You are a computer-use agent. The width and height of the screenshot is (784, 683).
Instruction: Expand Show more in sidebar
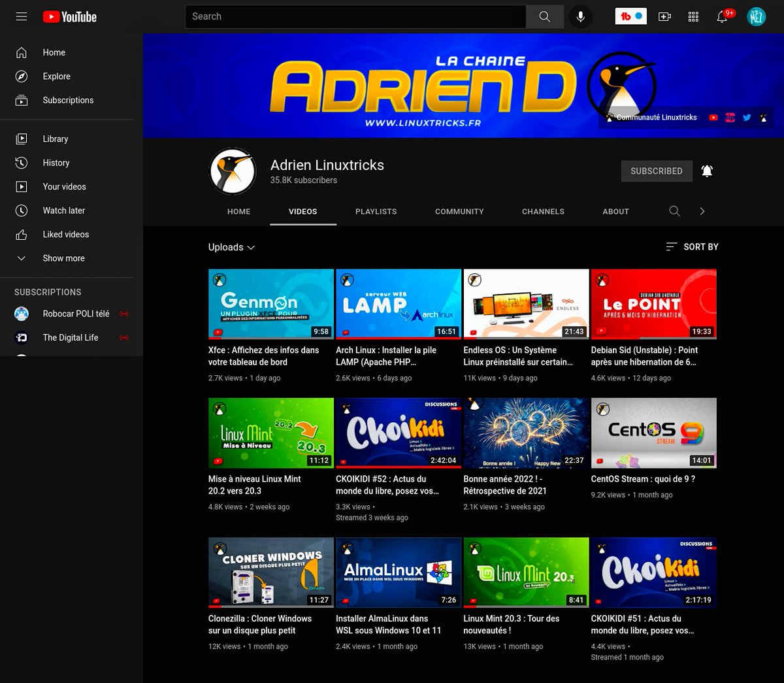coord(71,258)
